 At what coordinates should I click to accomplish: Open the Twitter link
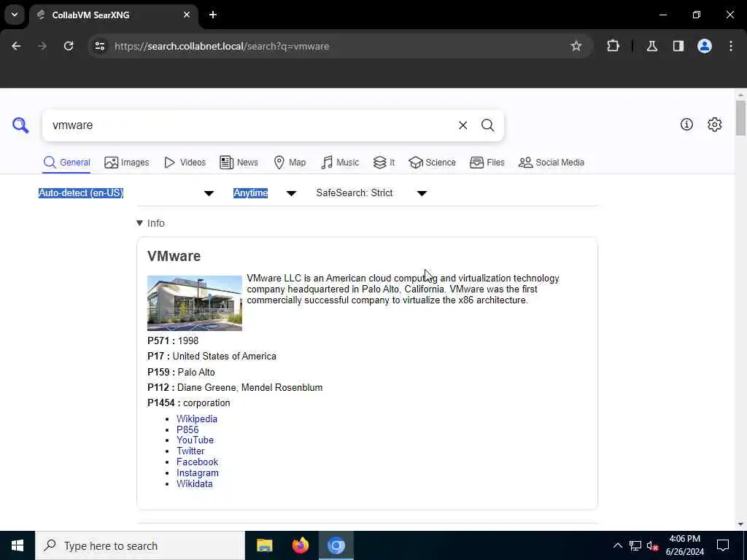pyautogui.click(x=190, y=451)
